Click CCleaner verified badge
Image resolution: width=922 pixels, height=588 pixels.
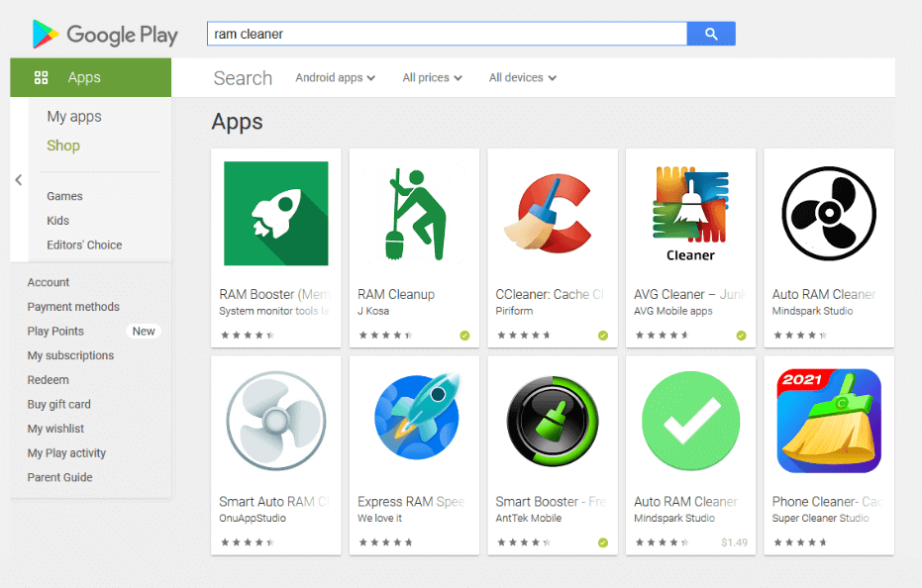[x=603, y=336]
